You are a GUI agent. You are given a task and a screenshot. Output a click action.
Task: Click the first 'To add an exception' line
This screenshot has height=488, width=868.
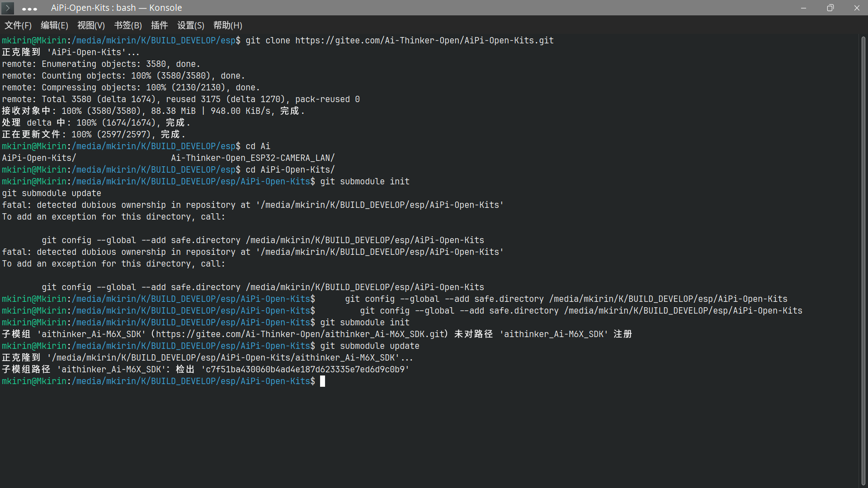[113, 217]
